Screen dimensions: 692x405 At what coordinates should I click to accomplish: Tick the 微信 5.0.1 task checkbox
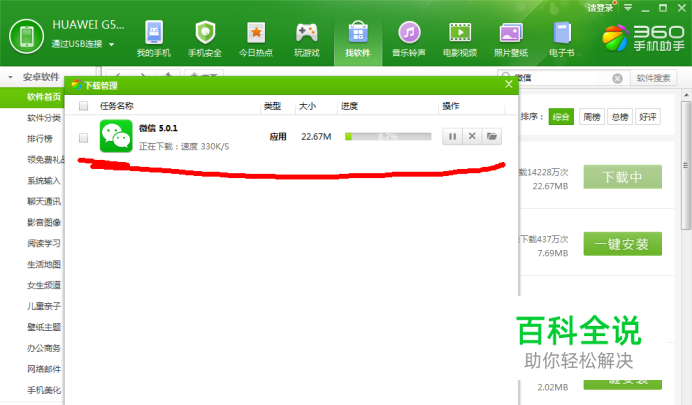83,138
